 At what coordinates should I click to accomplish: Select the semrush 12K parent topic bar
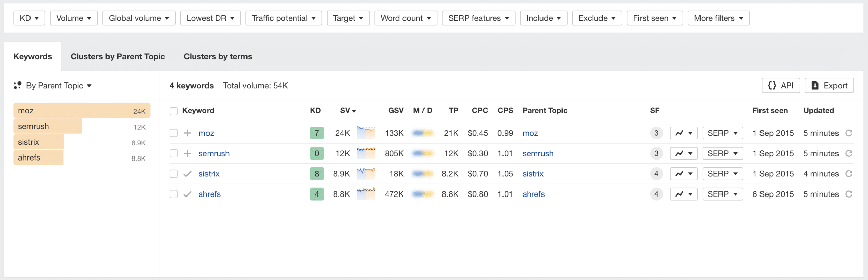(82, 126)
